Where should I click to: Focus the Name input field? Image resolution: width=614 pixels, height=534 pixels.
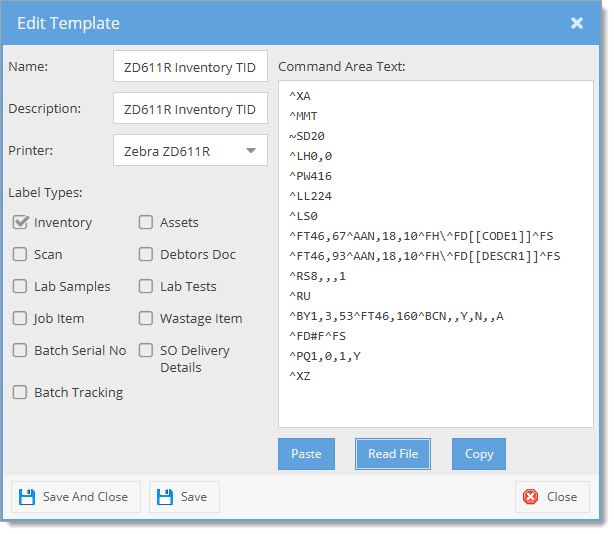190,66
